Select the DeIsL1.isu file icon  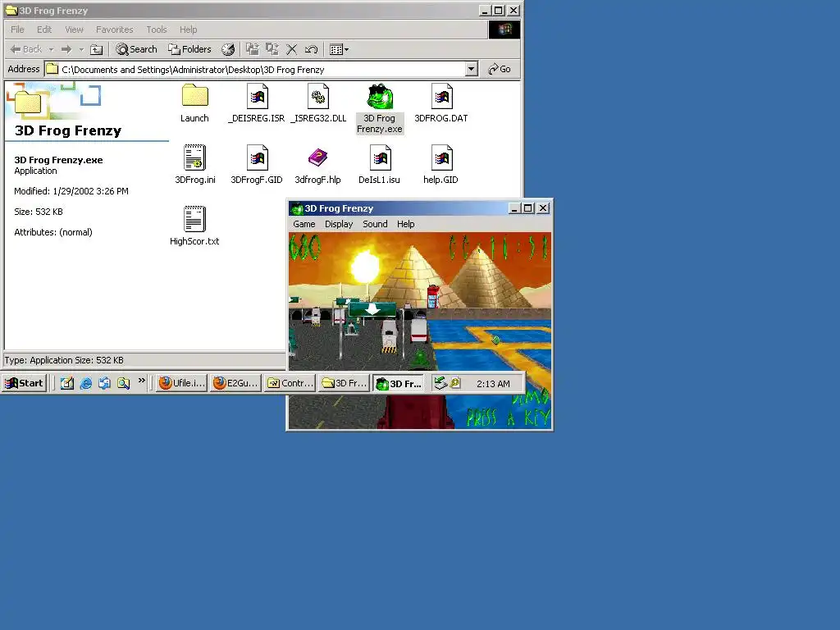pyautogui.click(x=380, y=158)
